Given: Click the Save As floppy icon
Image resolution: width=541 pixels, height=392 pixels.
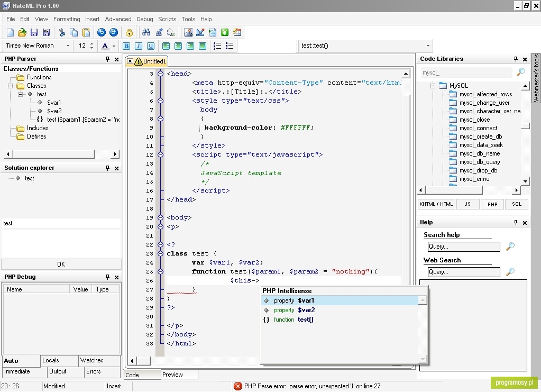Looking at the screenshot, I should click(46, 32).
